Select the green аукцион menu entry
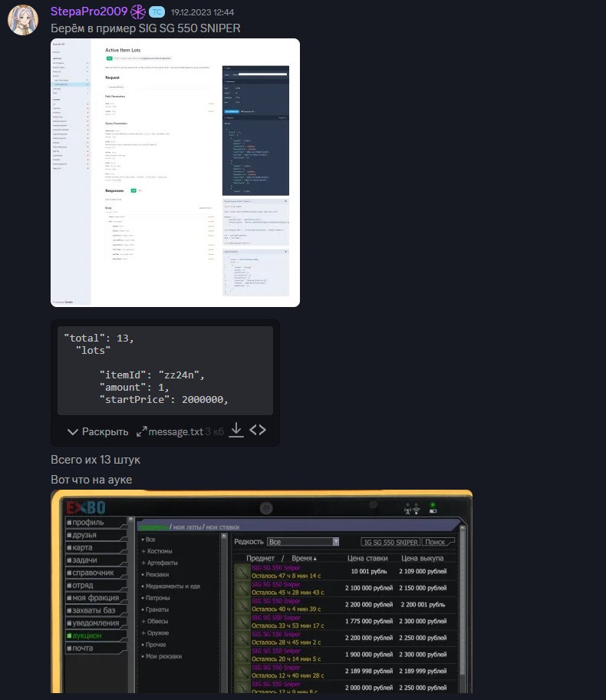This screenshot has width=606, height=700. click(x=96, y=636)
